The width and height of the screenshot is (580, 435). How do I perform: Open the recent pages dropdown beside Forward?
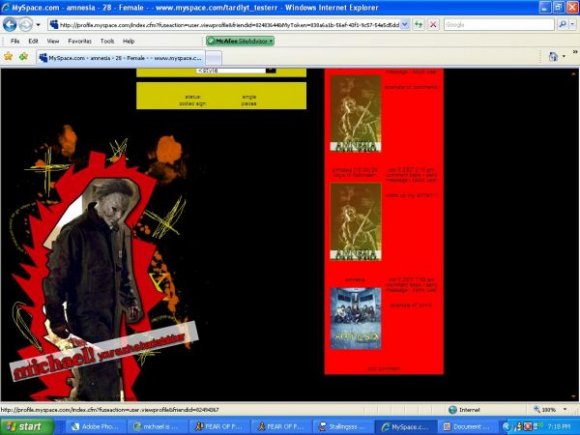pos(38,25)
